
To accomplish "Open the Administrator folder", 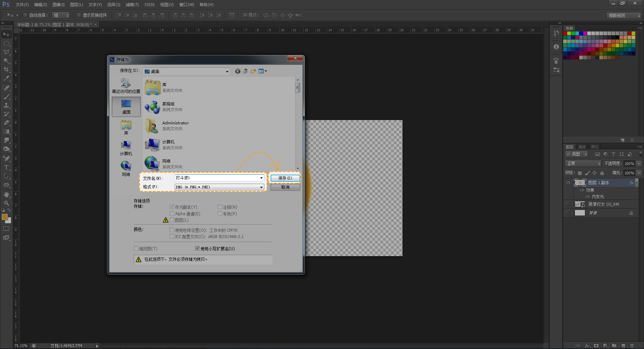I will coord(168,126).
